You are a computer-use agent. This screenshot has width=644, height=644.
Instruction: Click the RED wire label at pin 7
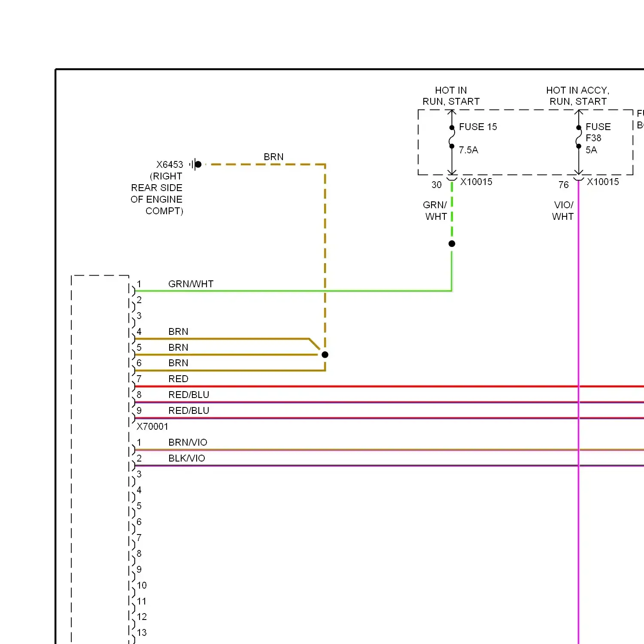tap(178, 379)
